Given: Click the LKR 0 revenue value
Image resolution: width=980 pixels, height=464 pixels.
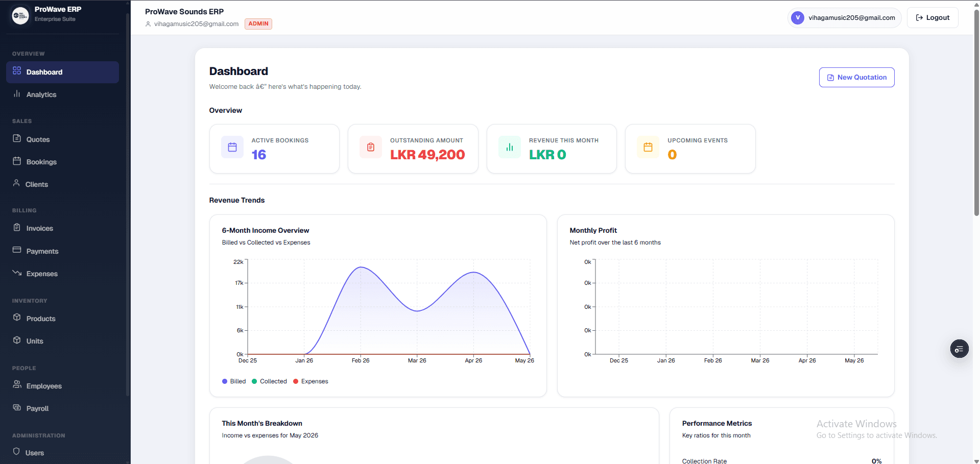Looking at the screenshot, I should pyautogui.click(x=547, y=155).
